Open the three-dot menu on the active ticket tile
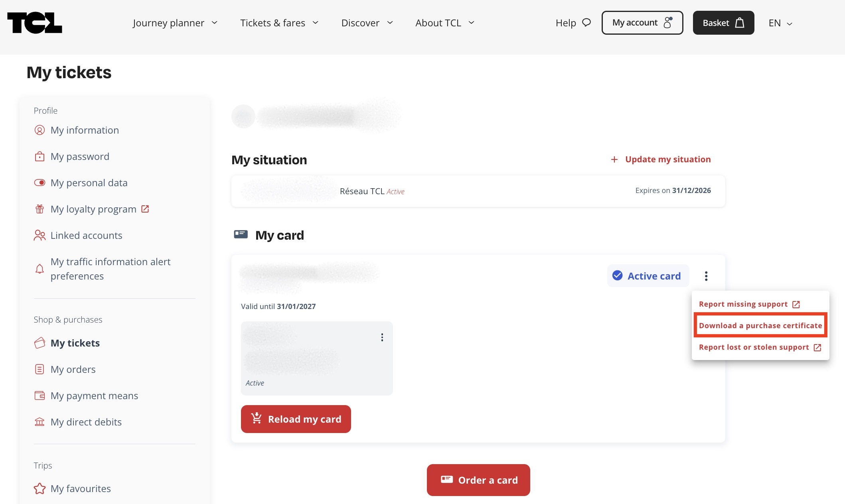 tap(382, 337)
